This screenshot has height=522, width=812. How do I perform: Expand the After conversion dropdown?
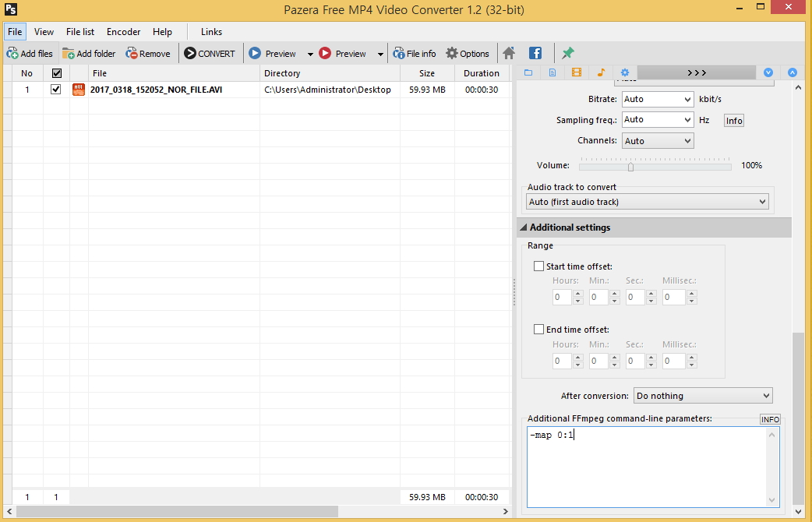pyautogui.click(x=703, y=396)
